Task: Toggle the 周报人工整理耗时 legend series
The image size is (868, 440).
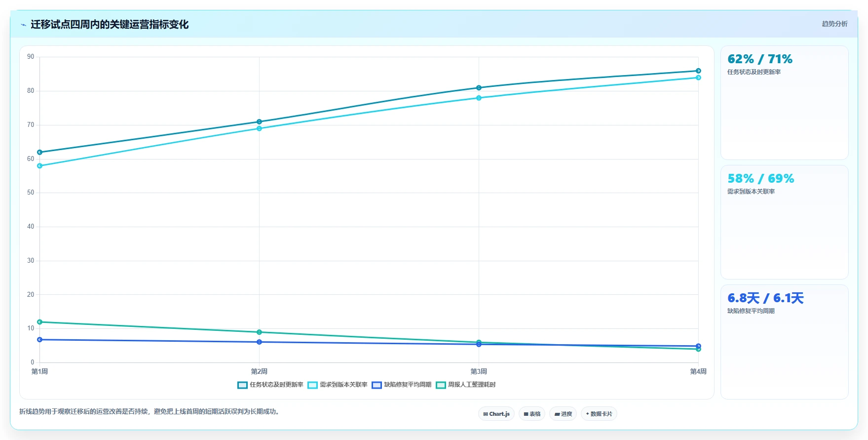Action: 466,385
